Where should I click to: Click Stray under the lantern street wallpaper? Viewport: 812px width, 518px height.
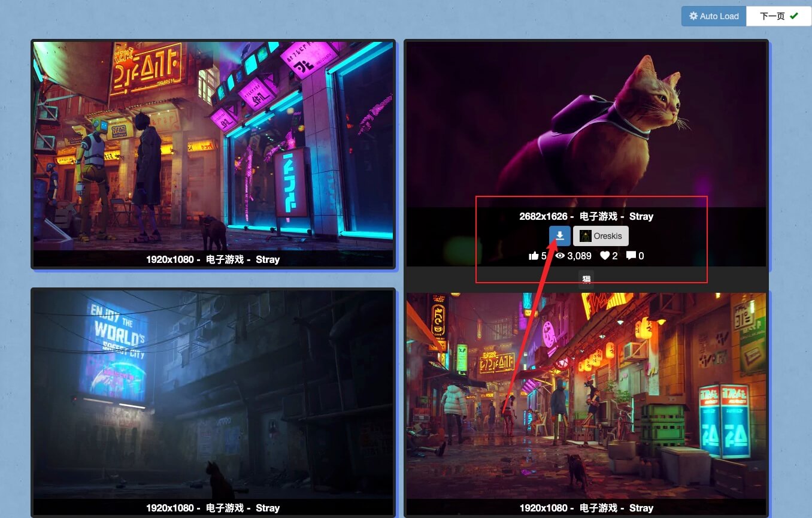641,508
